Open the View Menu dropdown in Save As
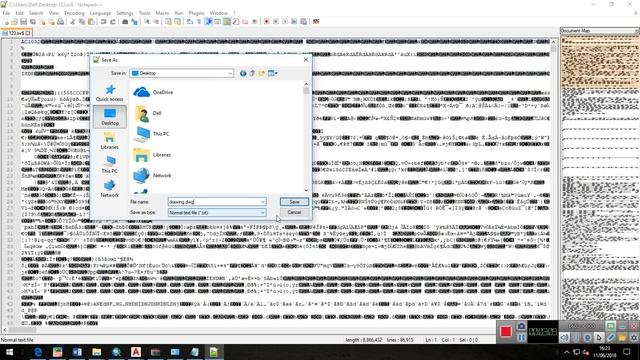640x360 pixels. tap(272, 73)
